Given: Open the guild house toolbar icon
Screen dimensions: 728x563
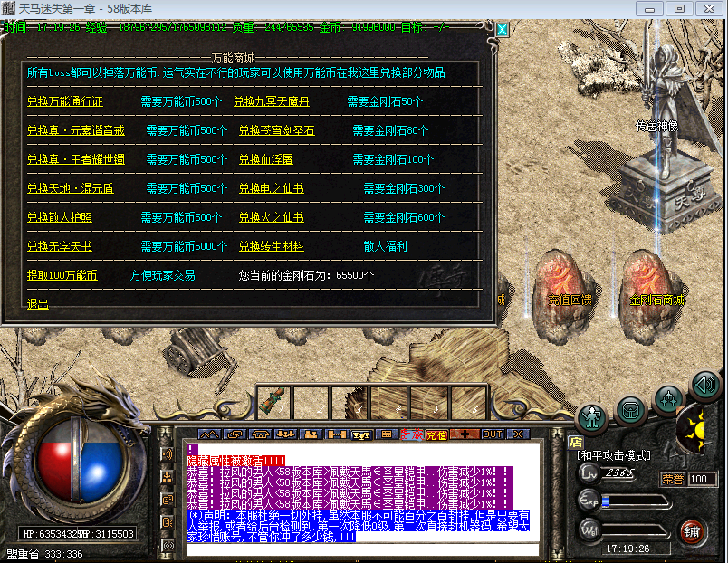Looking at the screenshot, I should point(260,434).
